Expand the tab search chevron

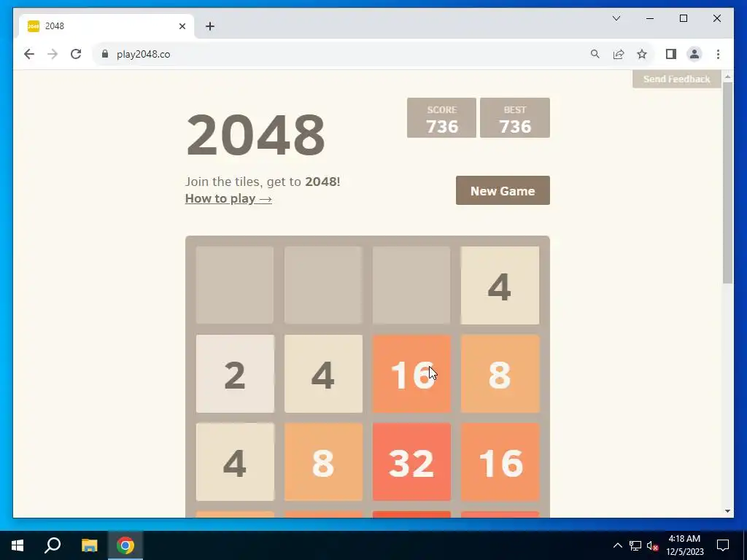tap(616, 18)
